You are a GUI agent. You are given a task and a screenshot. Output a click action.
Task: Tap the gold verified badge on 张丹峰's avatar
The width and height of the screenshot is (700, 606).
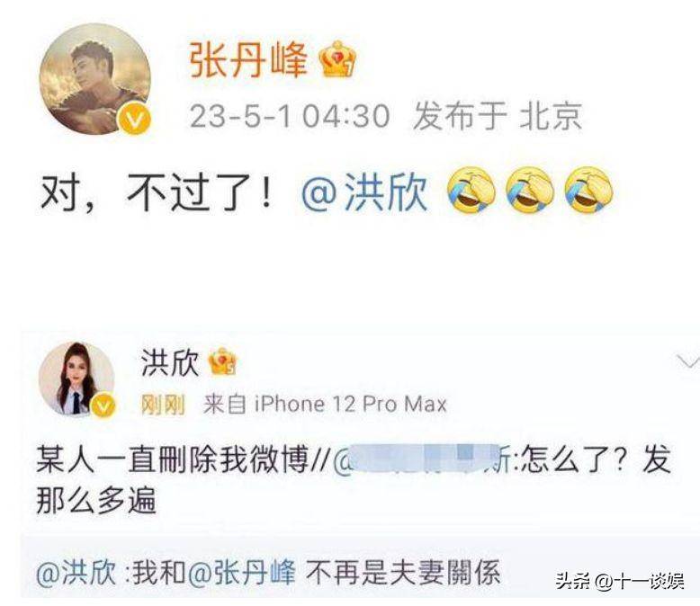click(135, 118)
